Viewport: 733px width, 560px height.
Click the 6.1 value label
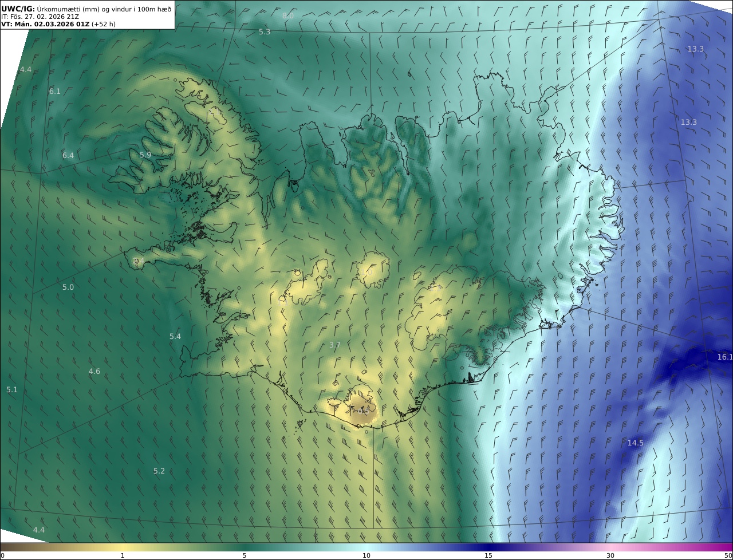coord(55,91)
